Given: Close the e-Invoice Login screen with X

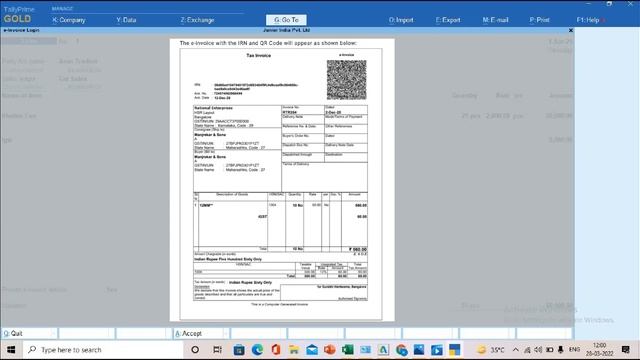Looking at the screenshot, I should [x=571, y=31].
